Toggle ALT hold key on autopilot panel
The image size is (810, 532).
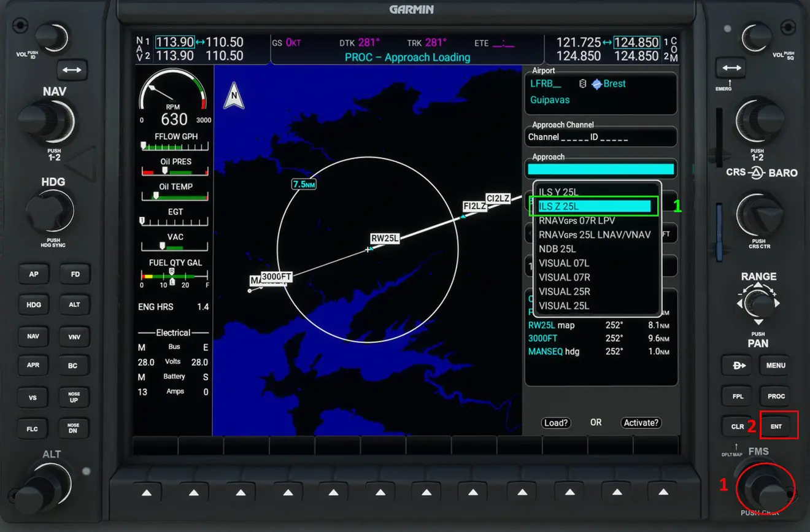[x=74, y=304]
